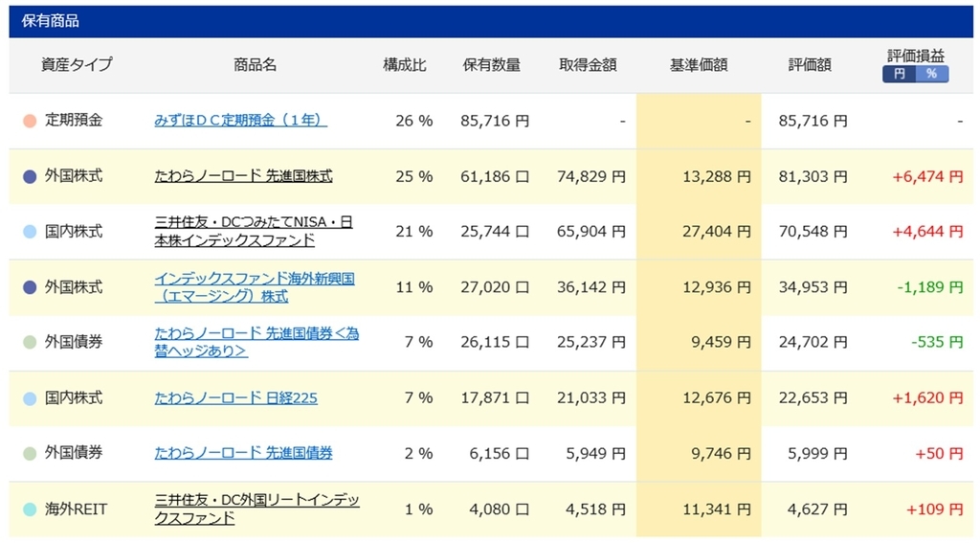
Task: Click the 構成比 column header
Action: (x=405, y=64)
